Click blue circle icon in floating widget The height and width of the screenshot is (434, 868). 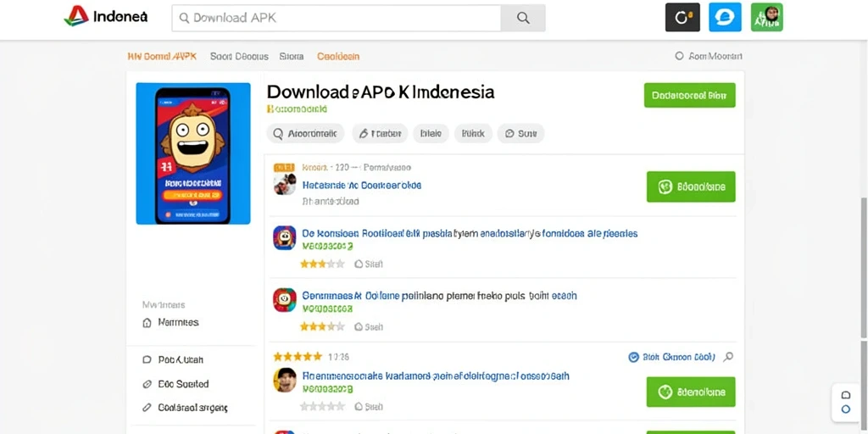(845, 409)
